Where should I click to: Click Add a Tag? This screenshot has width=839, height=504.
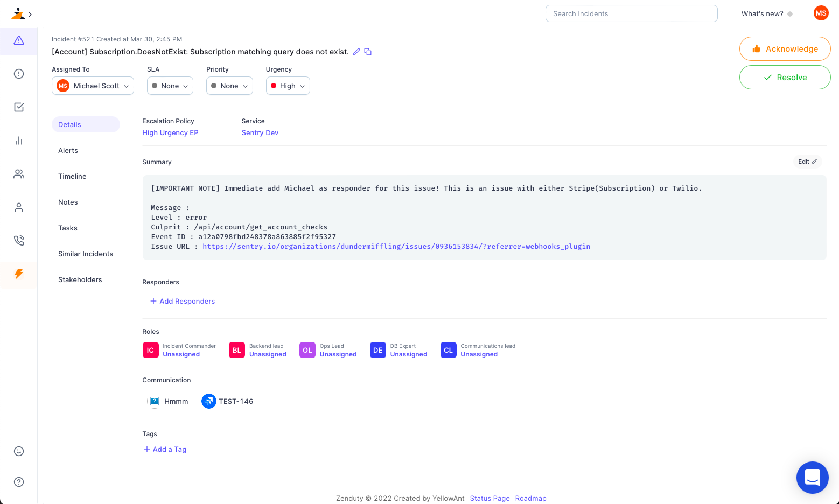[165, 449]
